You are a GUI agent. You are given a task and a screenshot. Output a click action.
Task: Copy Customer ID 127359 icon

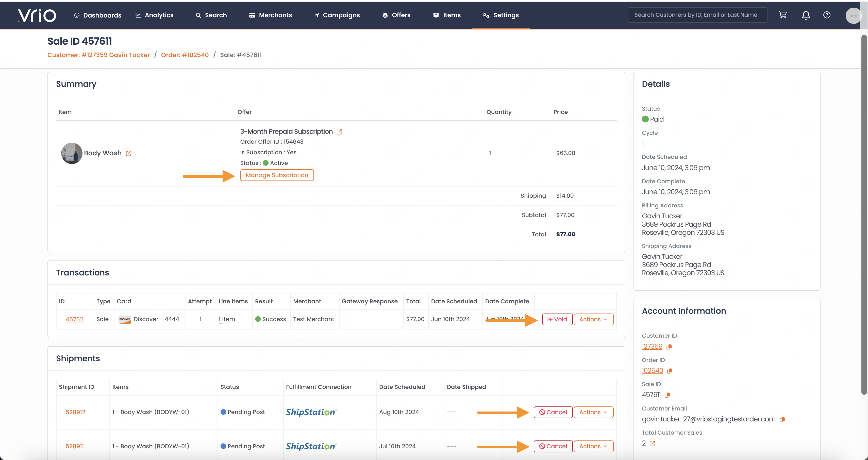click(x=669, y=347)
